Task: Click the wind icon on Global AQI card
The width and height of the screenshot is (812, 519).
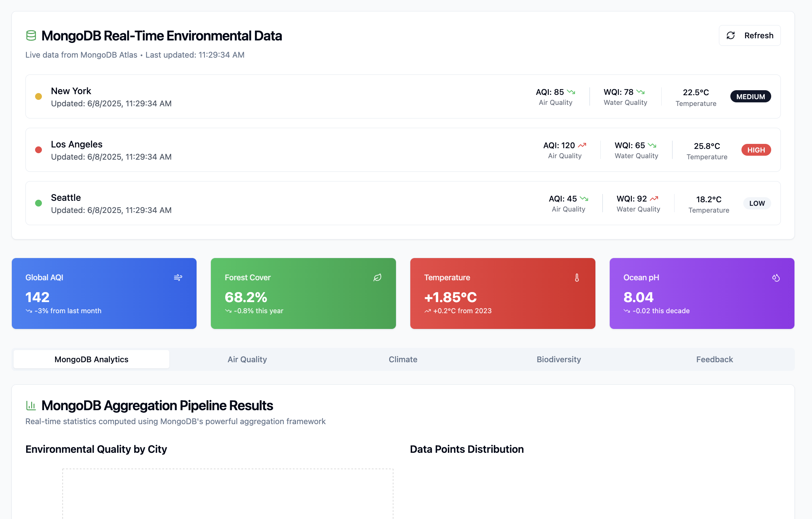Action: coord(178,278)
